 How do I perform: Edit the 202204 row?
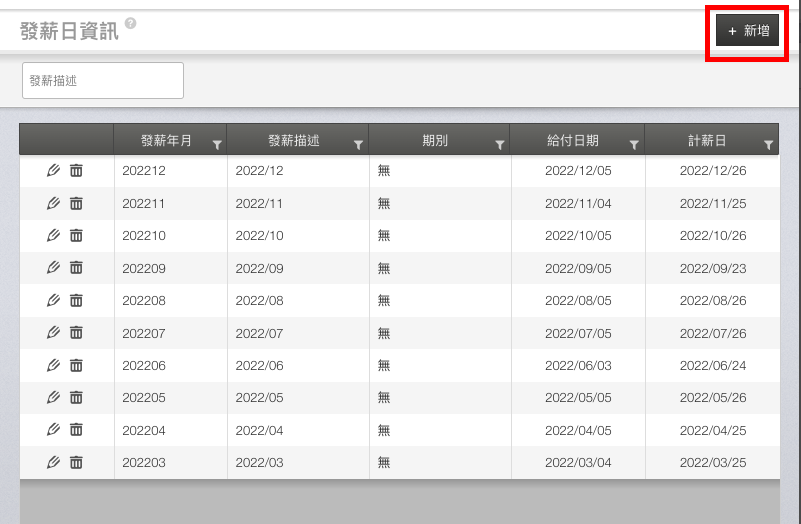point(53,430)
